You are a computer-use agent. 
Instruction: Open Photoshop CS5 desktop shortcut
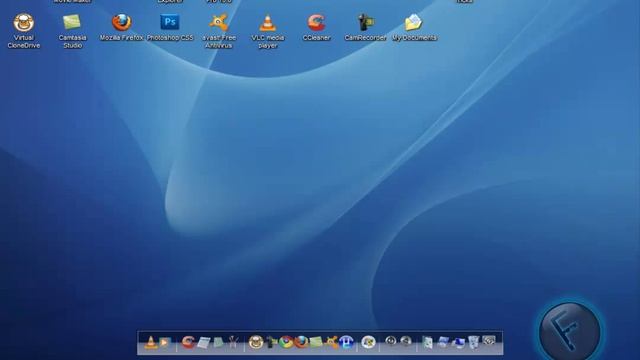[x=170, y=27]
